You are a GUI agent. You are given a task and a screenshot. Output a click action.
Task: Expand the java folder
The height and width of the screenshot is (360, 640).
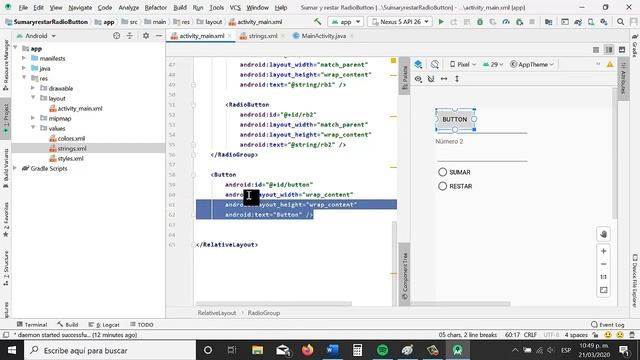[24, 68]
